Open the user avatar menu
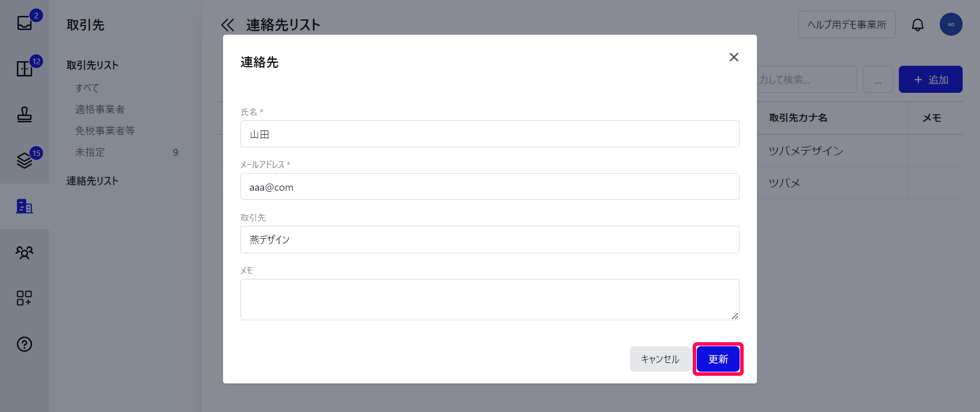This screenshot has width=980, height=412. point(951,24)
